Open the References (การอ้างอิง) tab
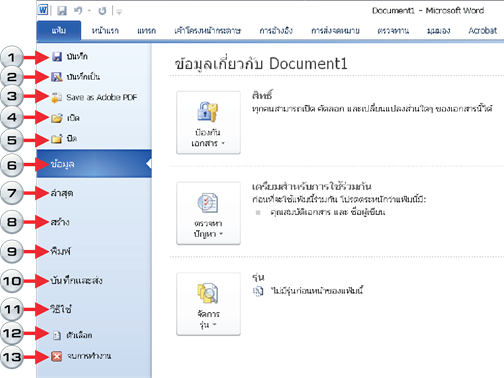Screen dimensions: 504x378 (276, 31)
